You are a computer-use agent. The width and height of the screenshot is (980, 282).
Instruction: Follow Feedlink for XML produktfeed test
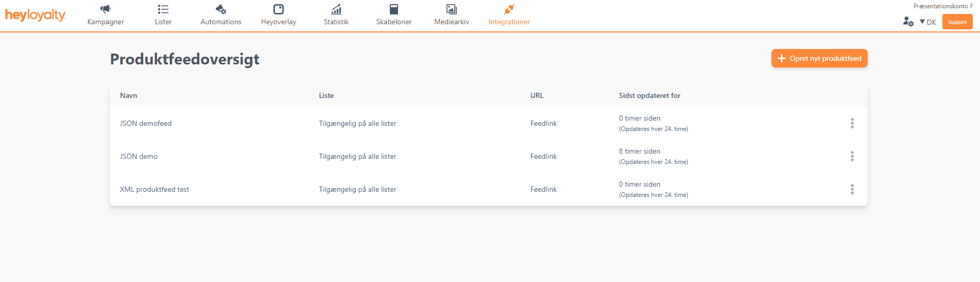[x=543, y=189]
